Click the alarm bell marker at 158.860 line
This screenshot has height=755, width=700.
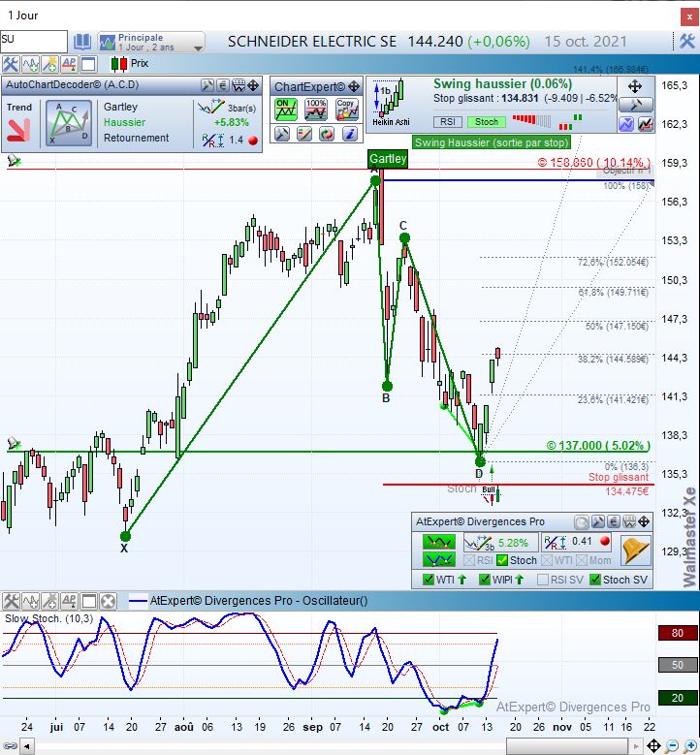pos(14,161)
